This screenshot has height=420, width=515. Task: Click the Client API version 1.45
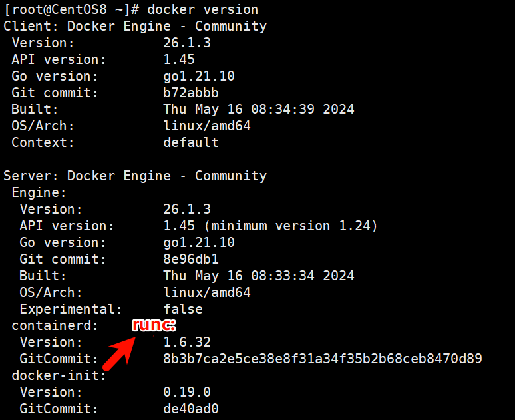click(179, 59)
